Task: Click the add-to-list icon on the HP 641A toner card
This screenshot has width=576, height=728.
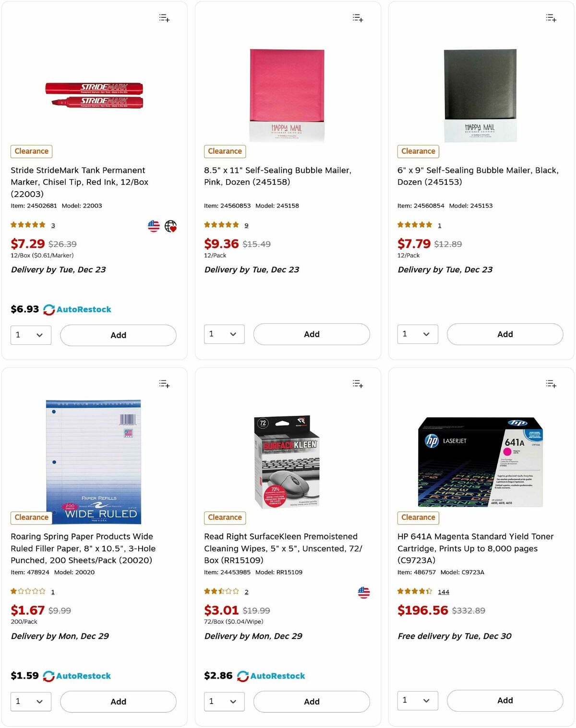Action: click(x=551, y=384)
